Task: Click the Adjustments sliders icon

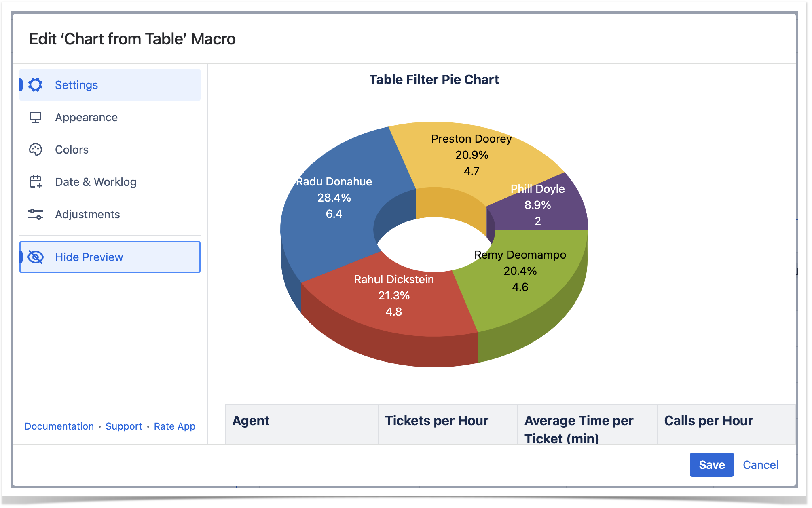Action: (x=36, y=214)
